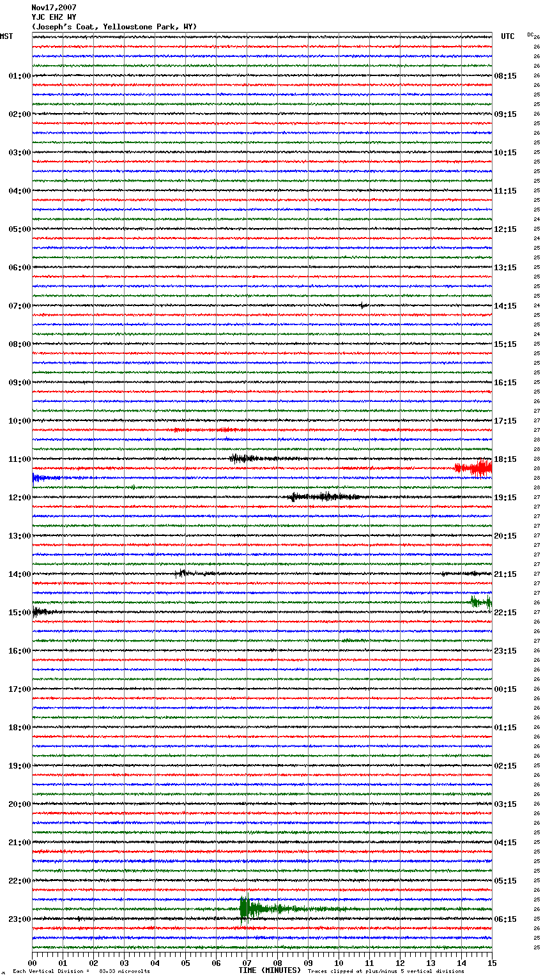Click the "MST" axis header

6,36
